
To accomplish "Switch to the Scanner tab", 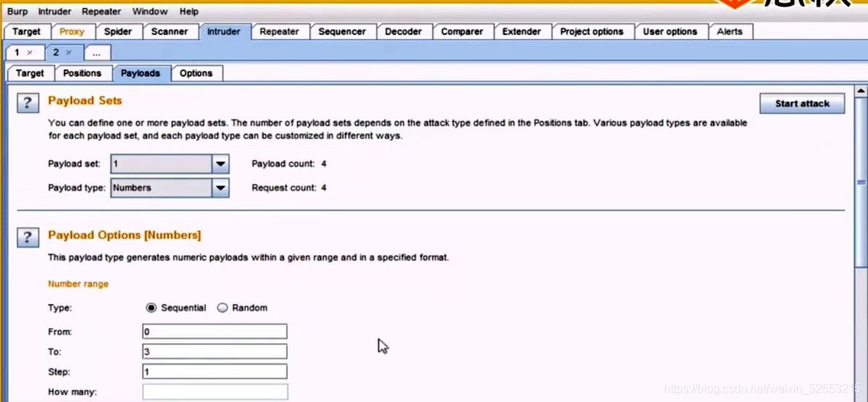I will tap(169, 31).
